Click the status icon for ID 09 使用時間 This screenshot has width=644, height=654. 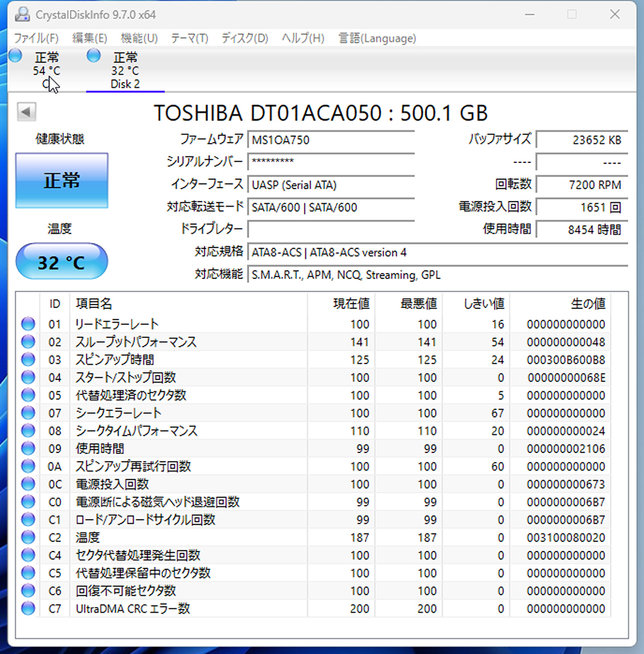click(28, 449)
